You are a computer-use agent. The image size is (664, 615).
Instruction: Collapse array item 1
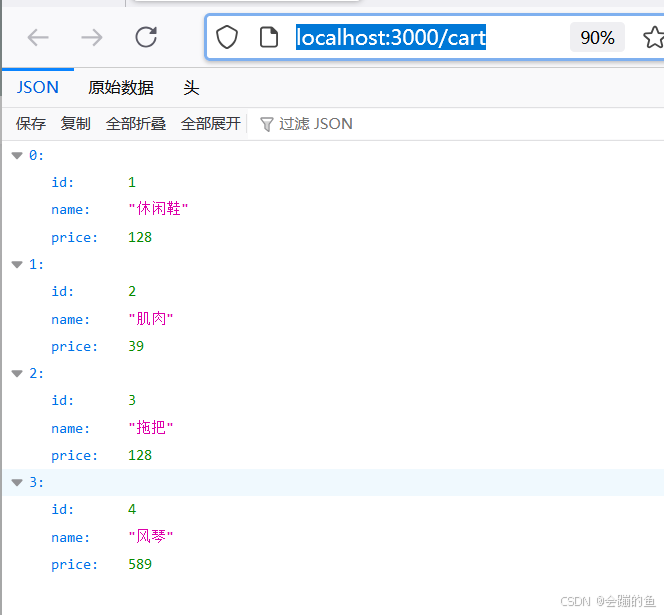(x=17, y=265)
